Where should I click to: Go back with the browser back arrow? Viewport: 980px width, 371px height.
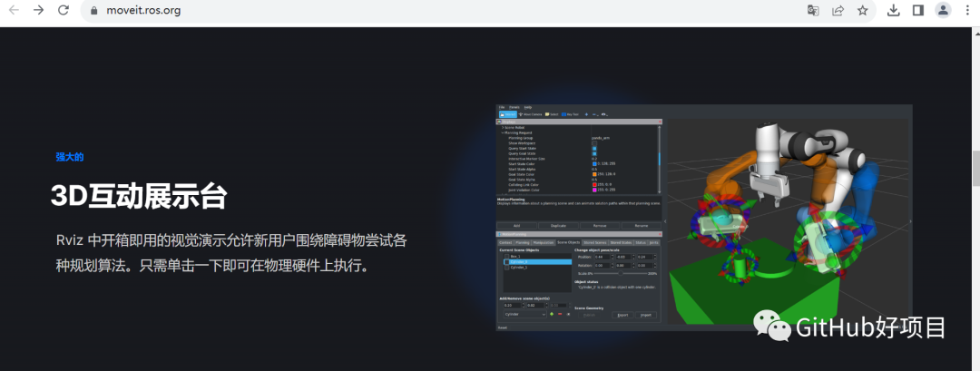pos(14,10)
